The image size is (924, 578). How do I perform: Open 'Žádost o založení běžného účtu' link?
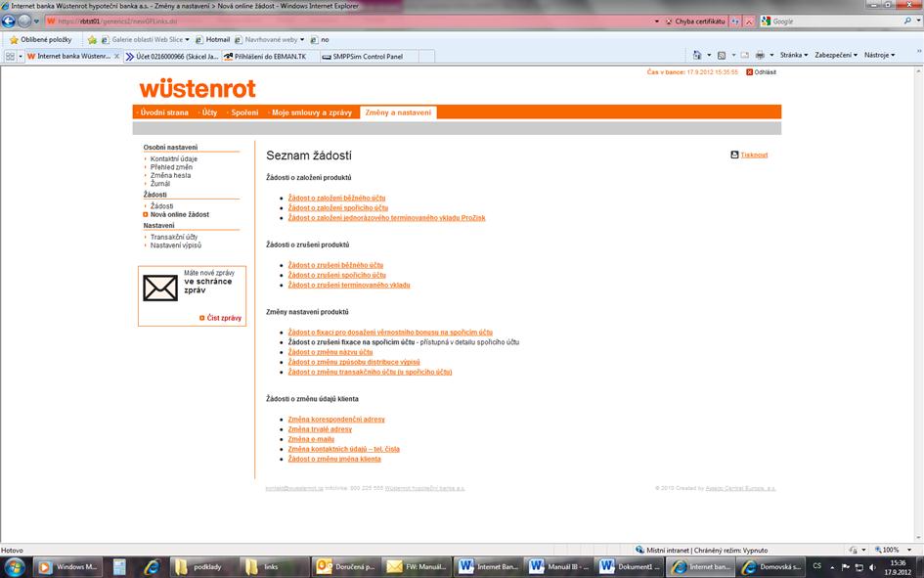[336, 198]
